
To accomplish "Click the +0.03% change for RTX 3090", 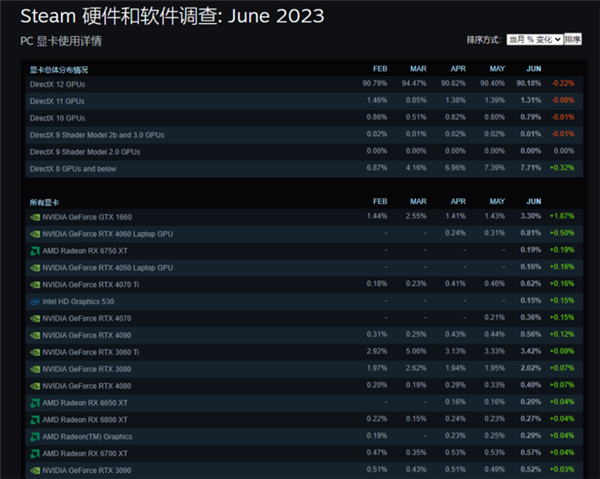I will point(562,469).
